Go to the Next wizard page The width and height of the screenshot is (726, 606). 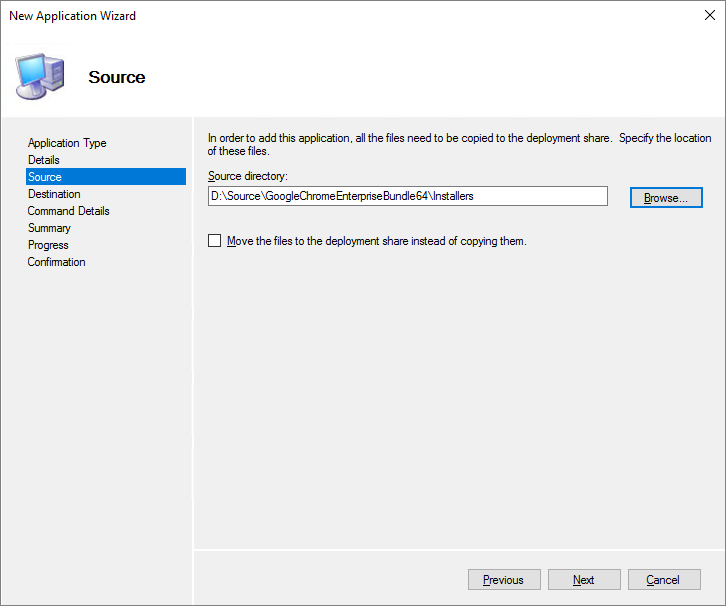(x=584, y=580)
